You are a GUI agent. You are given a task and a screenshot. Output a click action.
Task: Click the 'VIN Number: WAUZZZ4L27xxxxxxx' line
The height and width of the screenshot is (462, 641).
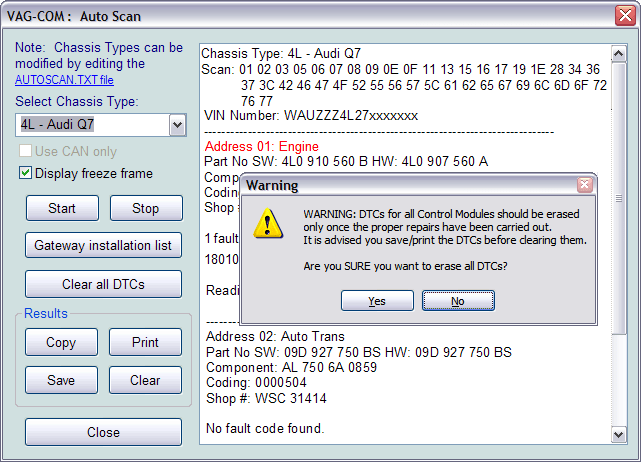pos(311,116)
